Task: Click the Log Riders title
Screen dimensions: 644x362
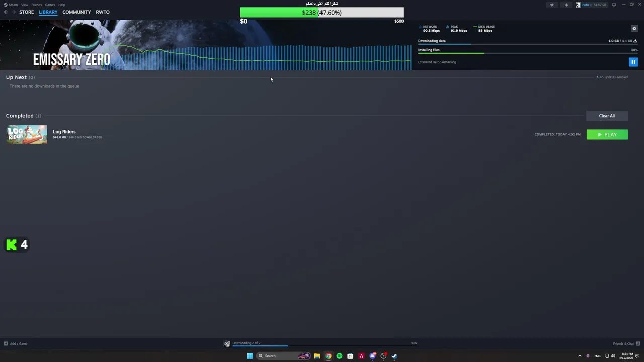Action: [64, 132]
